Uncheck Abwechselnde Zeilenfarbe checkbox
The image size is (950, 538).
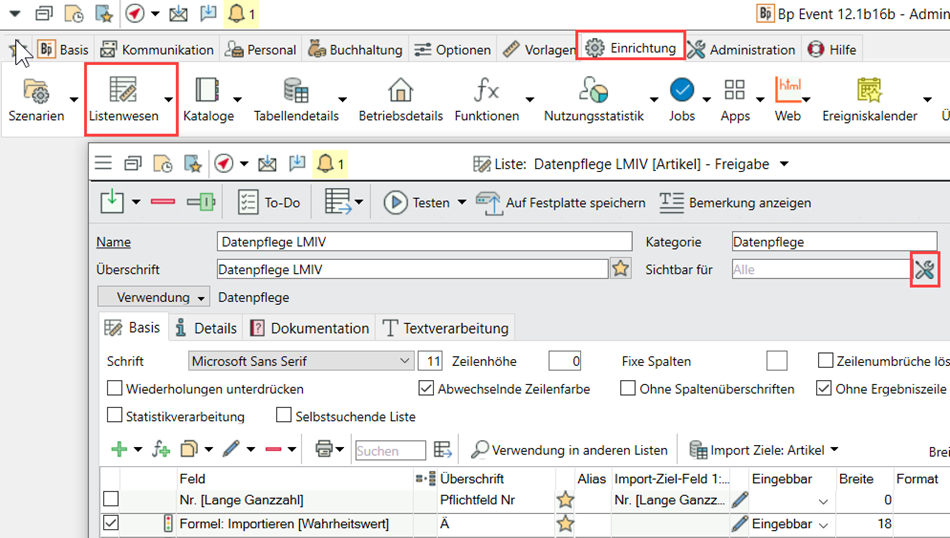tap(426, 389)
